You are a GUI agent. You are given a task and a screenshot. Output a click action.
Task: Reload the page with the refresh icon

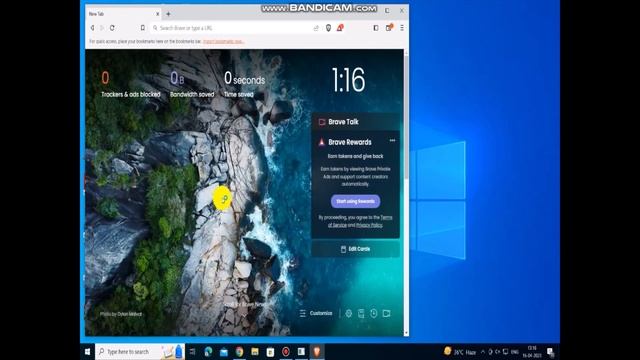point(112,28)
